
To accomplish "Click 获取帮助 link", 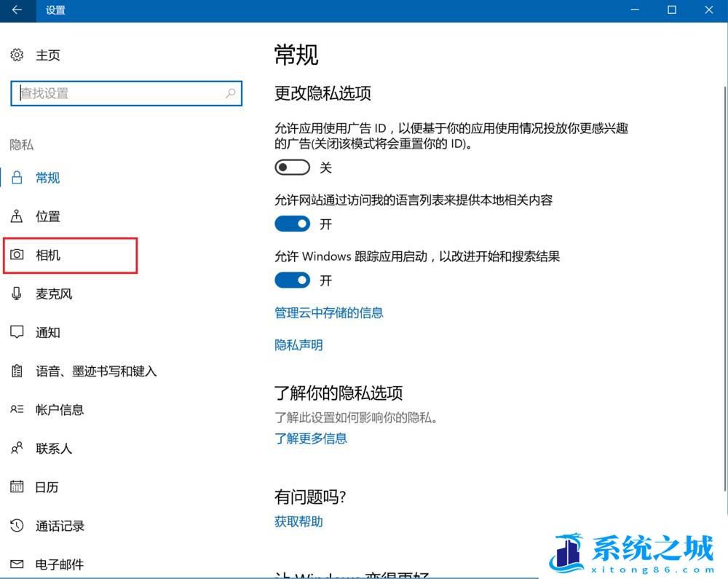I will [298, 521].
